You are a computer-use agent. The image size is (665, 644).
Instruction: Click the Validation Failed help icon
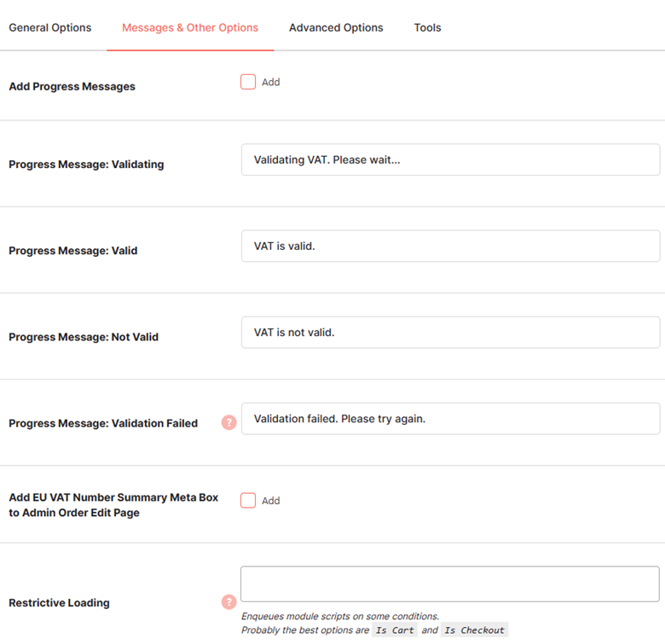click(229, 422)
